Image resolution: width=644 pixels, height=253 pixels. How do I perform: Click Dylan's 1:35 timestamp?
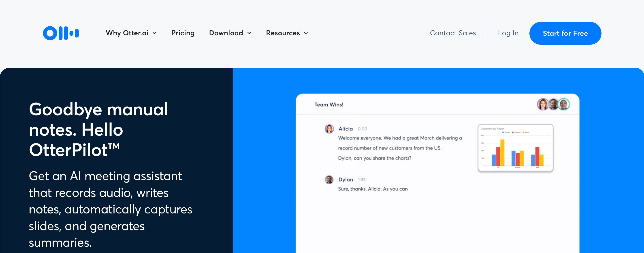tap(362, 179)
